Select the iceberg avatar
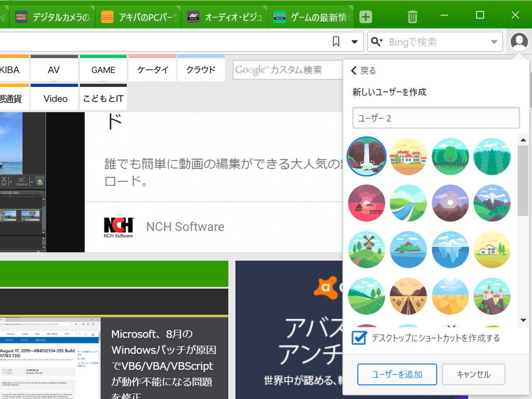532x399 pixels. point(450,249)
